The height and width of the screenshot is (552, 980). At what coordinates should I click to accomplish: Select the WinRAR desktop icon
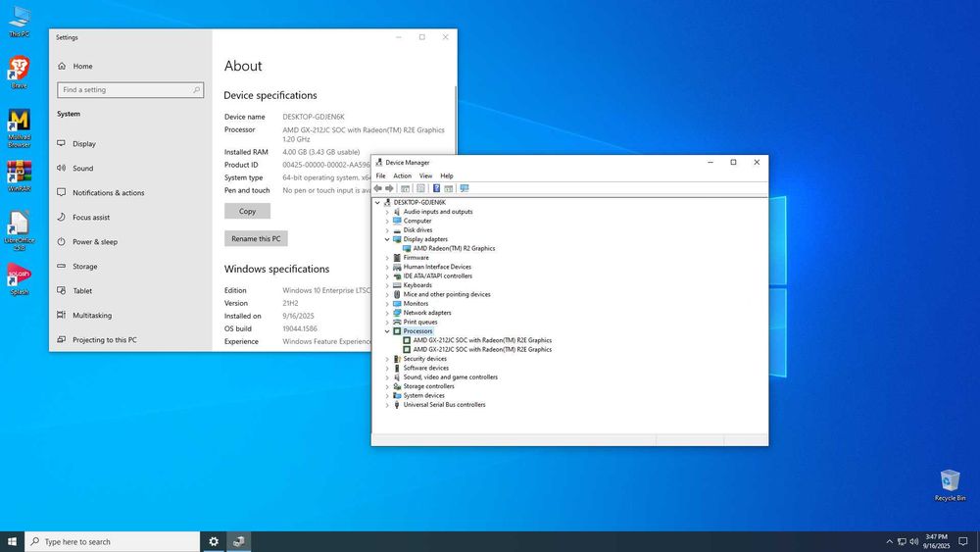(x=19, y=176)
